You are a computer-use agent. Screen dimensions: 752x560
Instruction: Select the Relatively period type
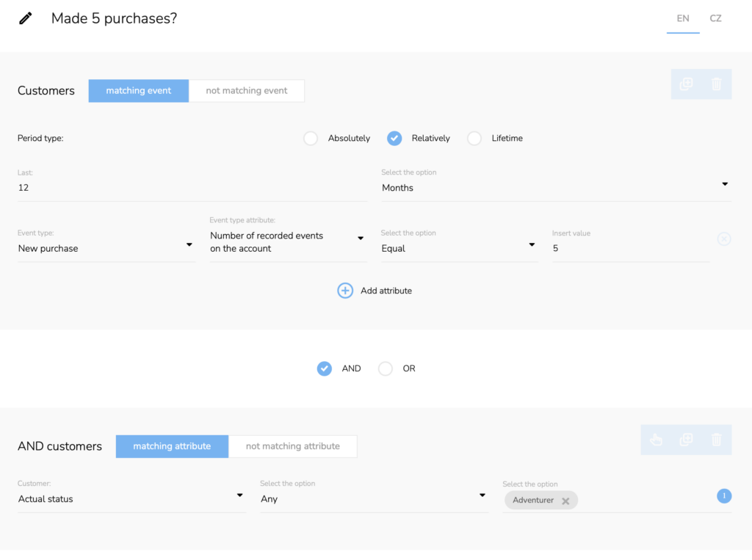coord(394,138)
